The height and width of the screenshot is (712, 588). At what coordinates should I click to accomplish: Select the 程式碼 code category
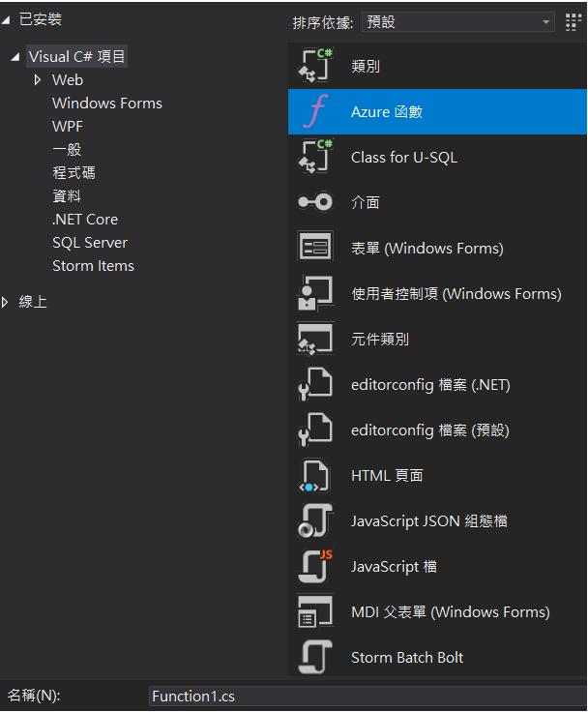(x=74, y=172)
